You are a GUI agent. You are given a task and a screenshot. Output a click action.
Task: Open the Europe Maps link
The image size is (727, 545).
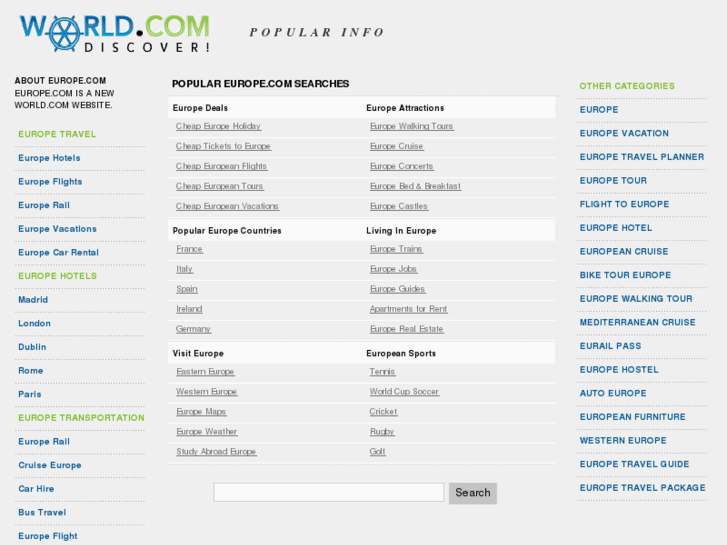pos(201,412)
